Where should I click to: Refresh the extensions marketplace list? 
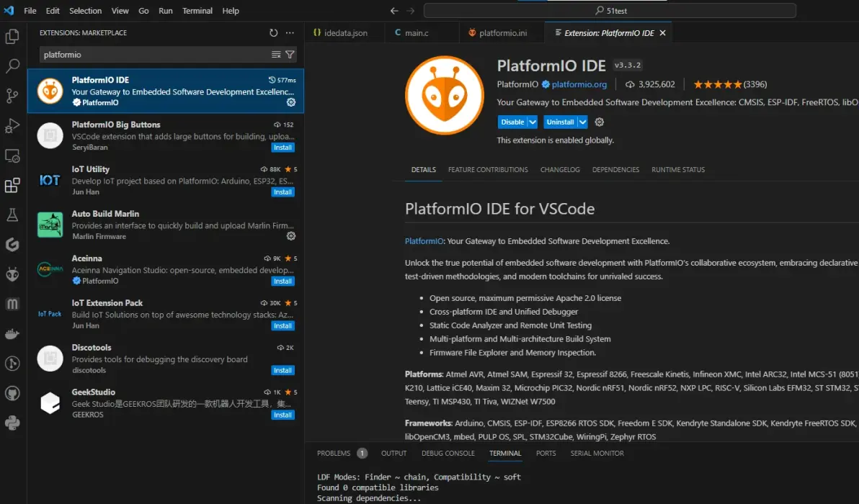tap(272, 32)
